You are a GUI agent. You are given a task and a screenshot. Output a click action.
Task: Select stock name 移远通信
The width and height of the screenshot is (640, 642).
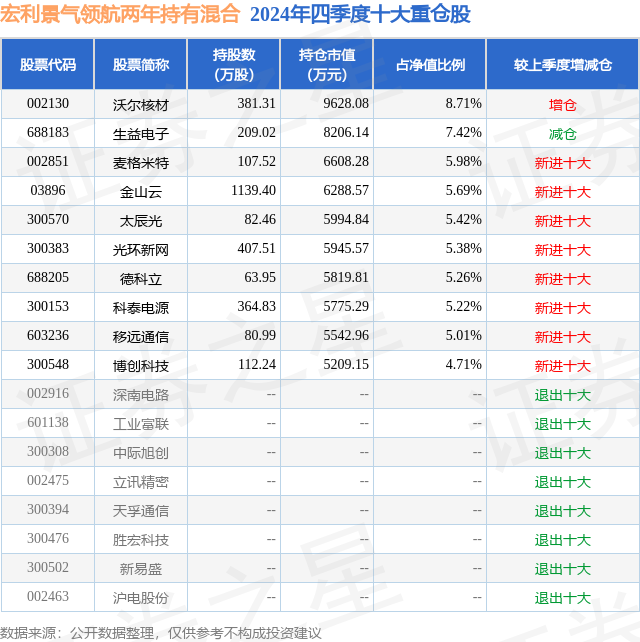141,337
